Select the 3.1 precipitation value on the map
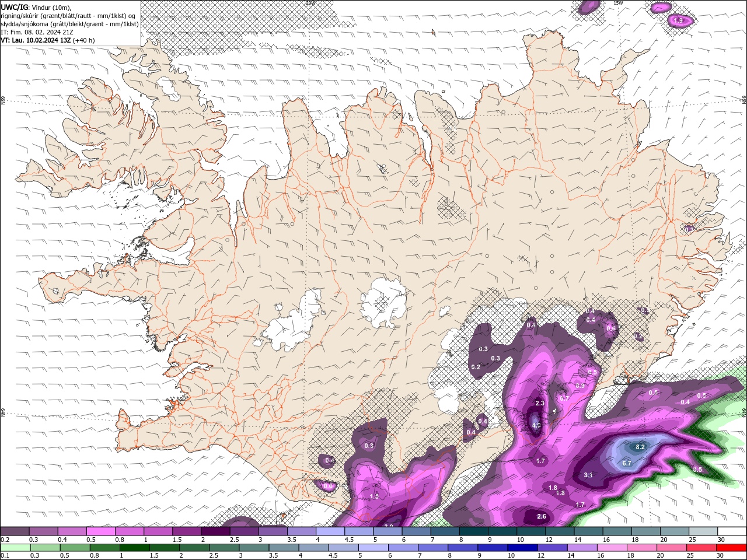The width and height of the screenshot is (747, 560). (x=588, y=475)
